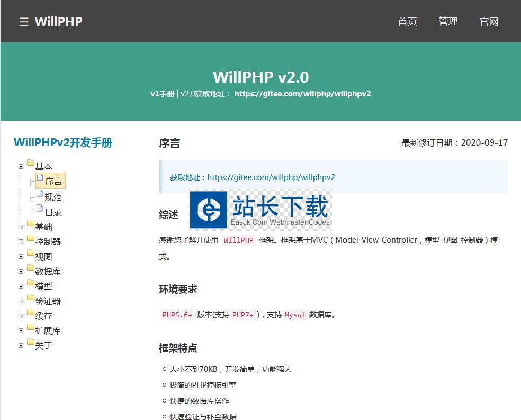Click the folder icon next to 扩展库
The width and height of the screenshot is (521, 420).
(31, 327)
